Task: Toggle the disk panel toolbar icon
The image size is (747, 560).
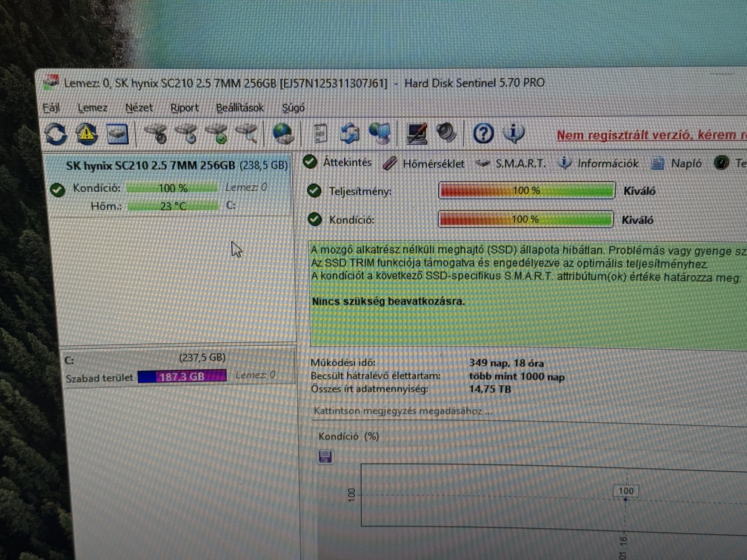Action: click(118, 134)
